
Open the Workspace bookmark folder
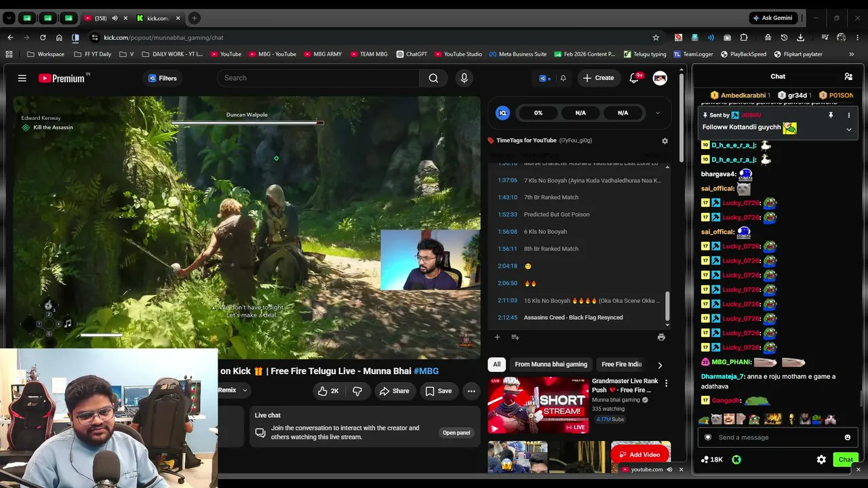coord(46,54)
